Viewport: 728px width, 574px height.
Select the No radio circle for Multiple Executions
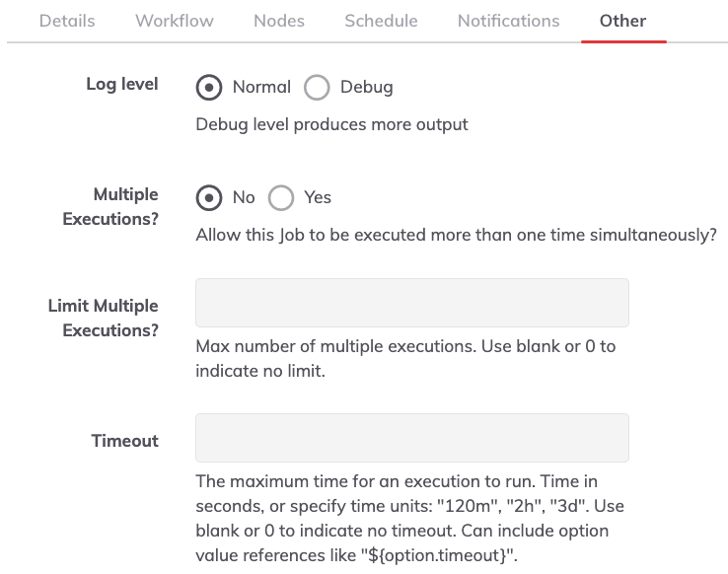pyautogui.click(x=209, y=197)
